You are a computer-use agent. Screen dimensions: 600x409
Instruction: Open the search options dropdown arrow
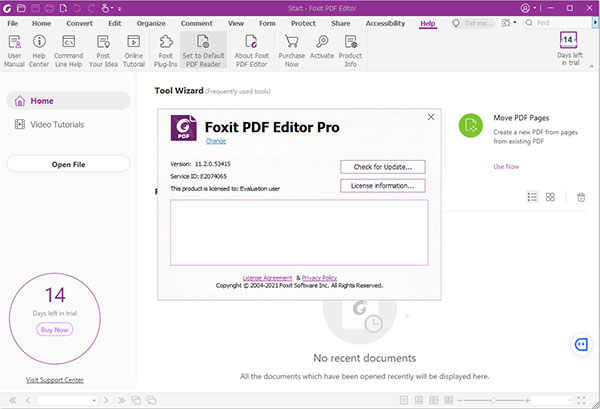pos(515,23)
